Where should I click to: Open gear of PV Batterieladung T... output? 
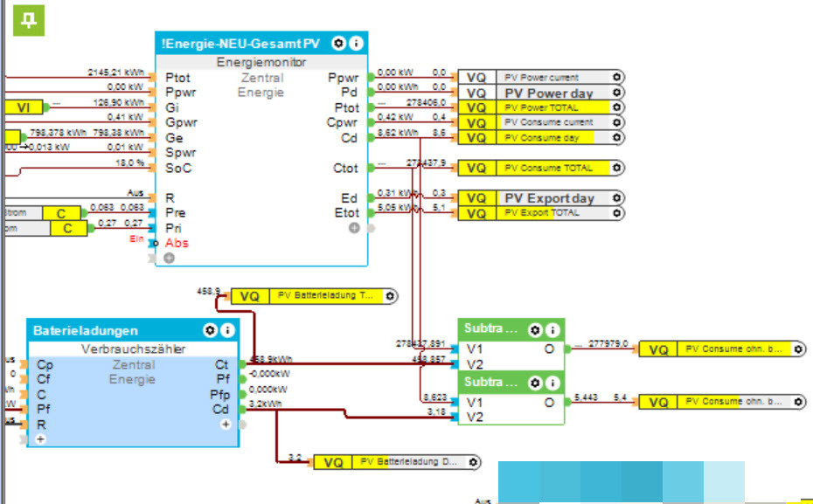(x=390, y=296)
